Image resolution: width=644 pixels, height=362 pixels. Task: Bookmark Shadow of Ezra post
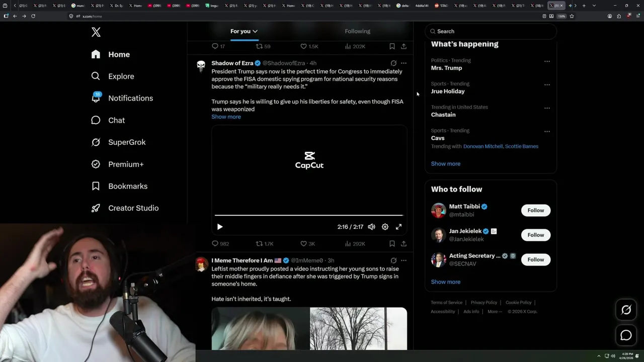392,244
